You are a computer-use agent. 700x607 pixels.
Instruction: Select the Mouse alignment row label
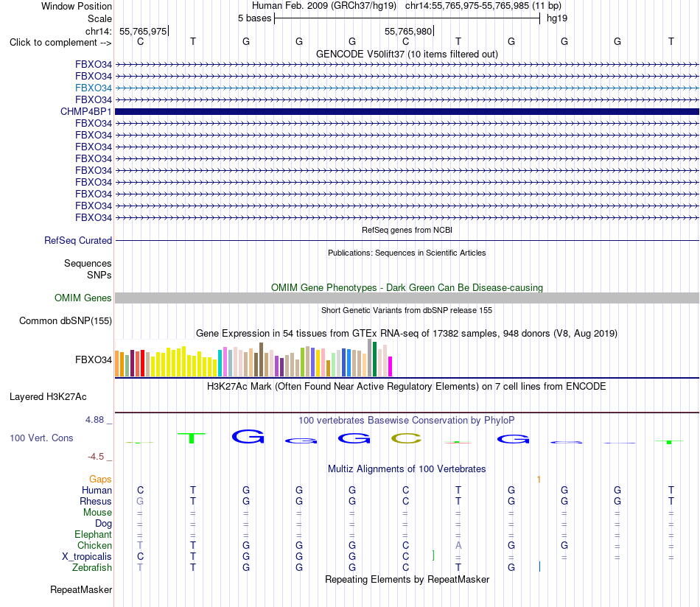click(x=97, y=513)
